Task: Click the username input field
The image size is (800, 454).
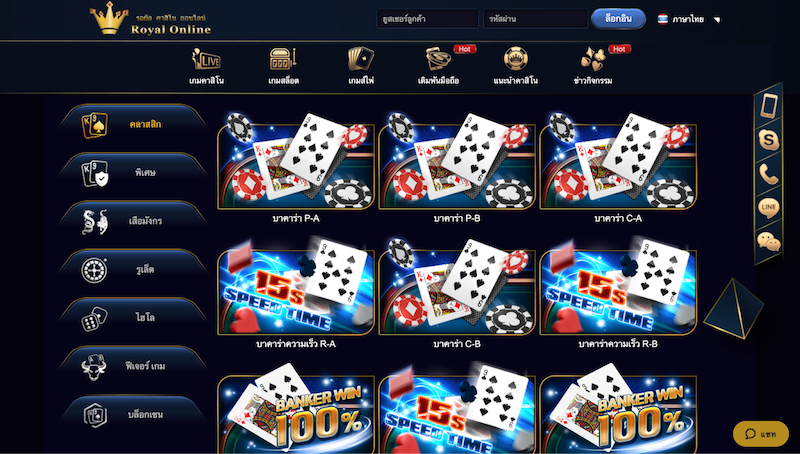Action: [428, 19]
